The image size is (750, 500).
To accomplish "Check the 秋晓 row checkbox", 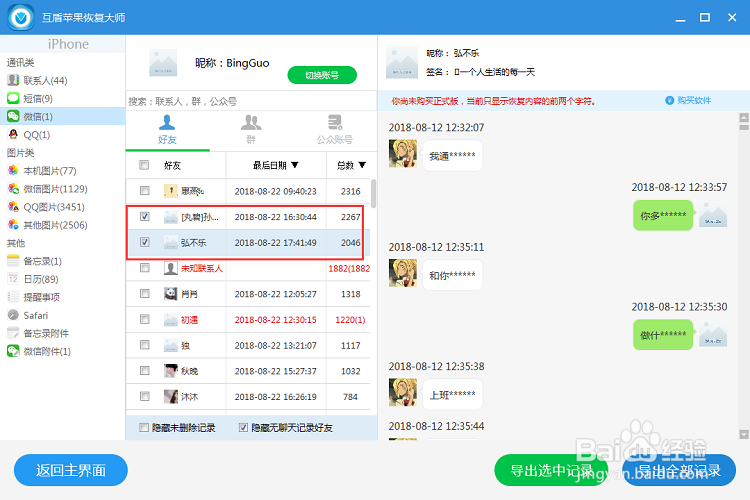I will (144, 370).
